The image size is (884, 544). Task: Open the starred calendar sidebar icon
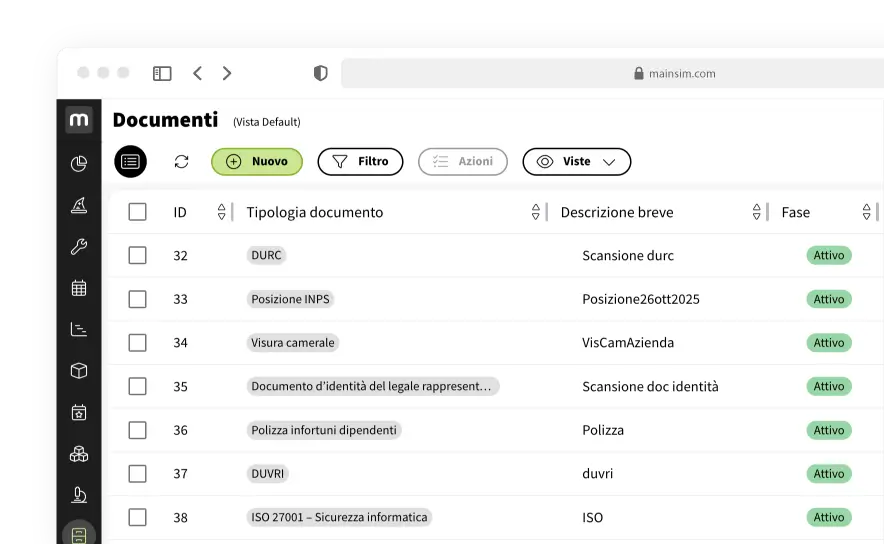79,412
